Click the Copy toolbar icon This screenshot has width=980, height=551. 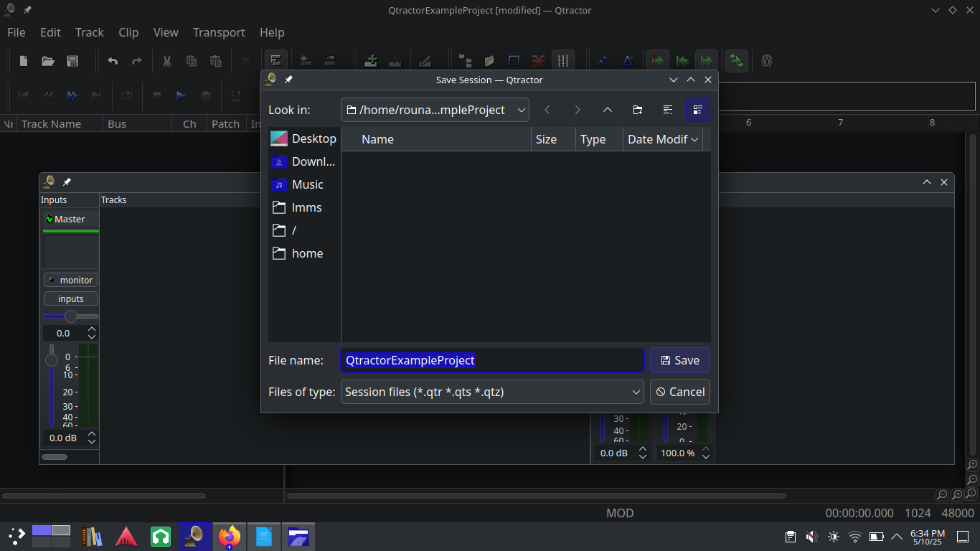(x=192, y=61)
